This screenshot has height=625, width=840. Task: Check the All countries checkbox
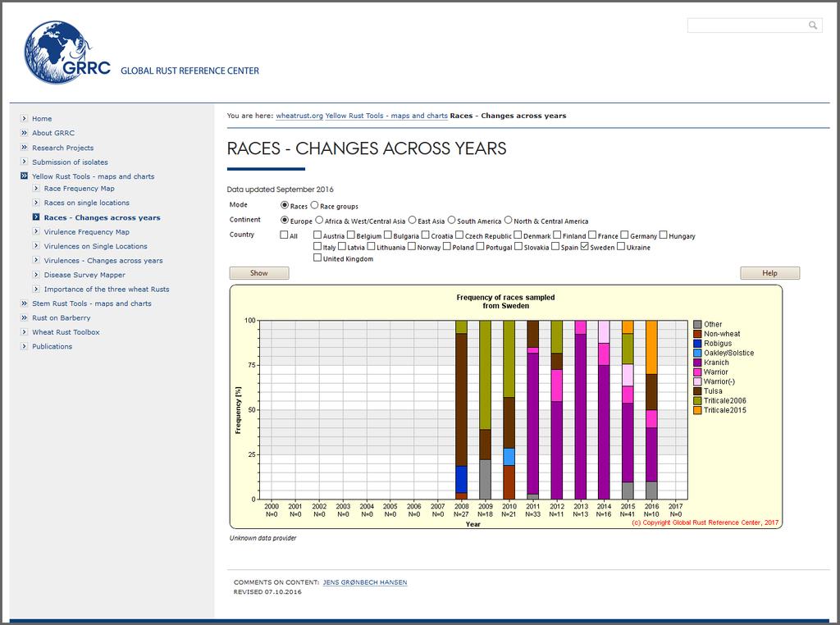284,235
